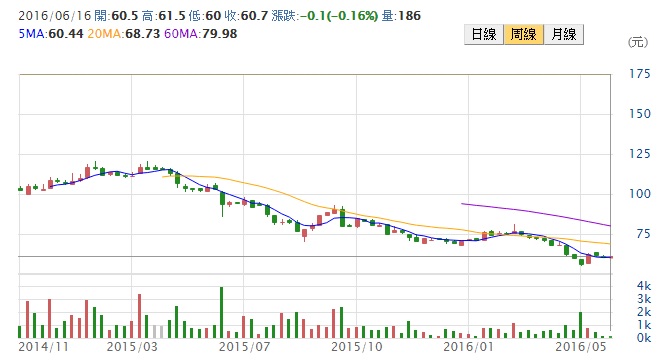Click the date 2016/06/16 in header
This screenshot has width=670, height=361.
[x=55, y=16]
